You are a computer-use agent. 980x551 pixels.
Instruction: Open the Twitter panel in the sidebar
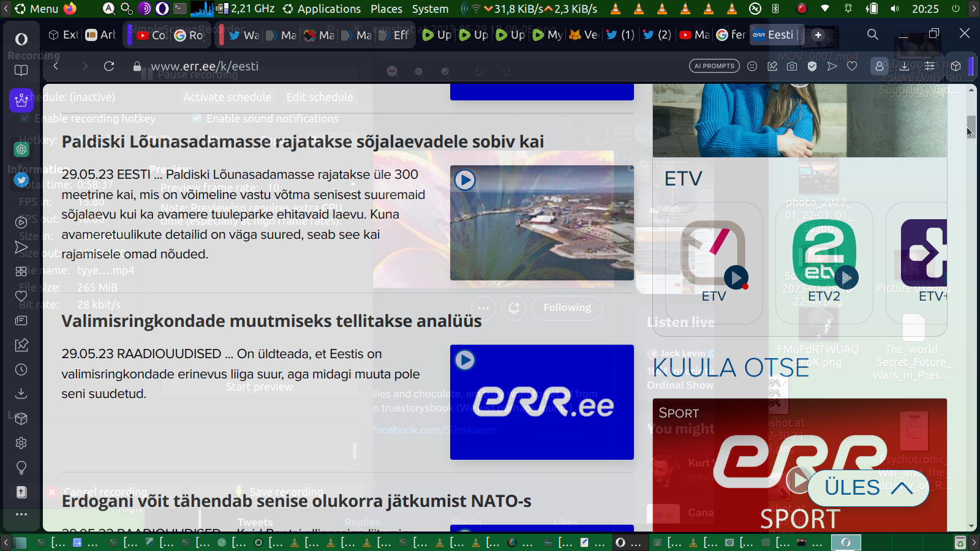point(21,180)
